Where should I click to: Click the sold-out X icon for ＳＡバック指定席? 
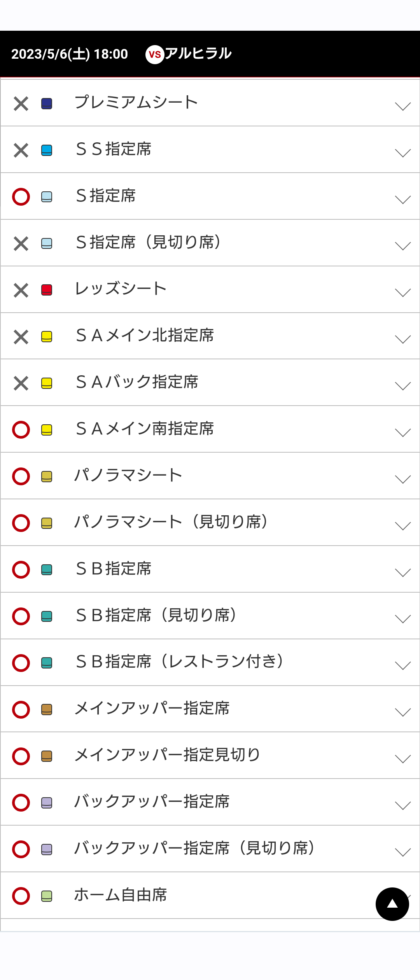(x=21, y=383)
